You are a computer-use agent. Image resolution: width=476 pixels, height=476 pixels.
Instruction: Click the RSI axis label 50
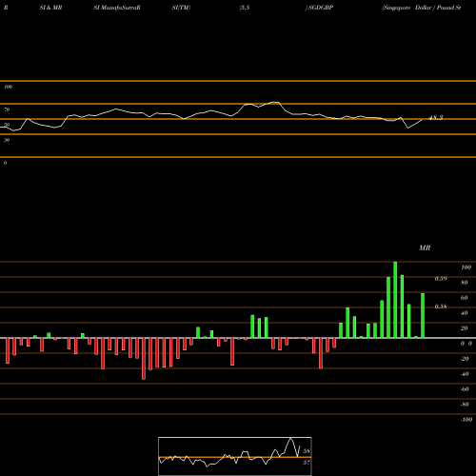point(7,125)
